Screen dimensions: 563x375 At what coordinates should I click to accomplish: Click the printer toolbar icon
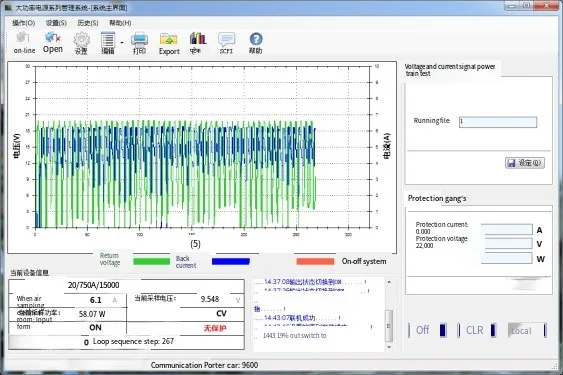pyautogui.click(x=139, y=39)
